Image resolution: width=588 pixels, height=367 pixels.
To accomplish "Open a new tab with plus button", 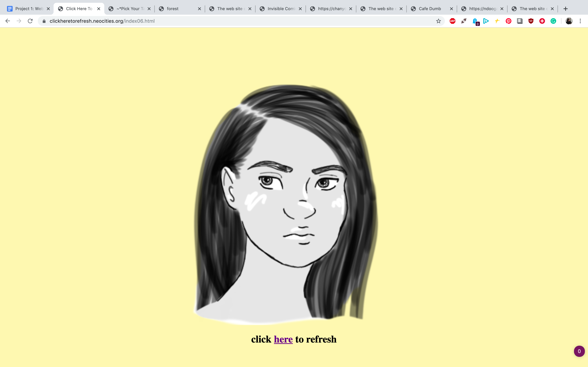I will (x=566, y=9).
